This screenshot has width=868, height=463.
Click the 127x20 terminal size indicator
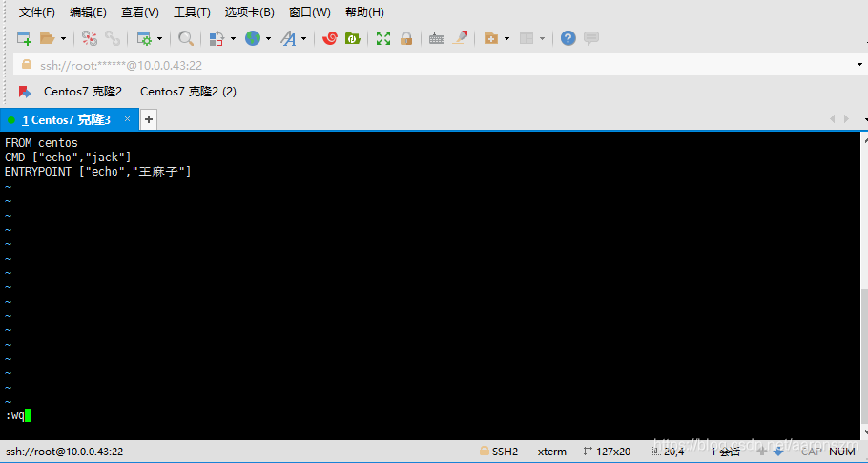[608, 452]
